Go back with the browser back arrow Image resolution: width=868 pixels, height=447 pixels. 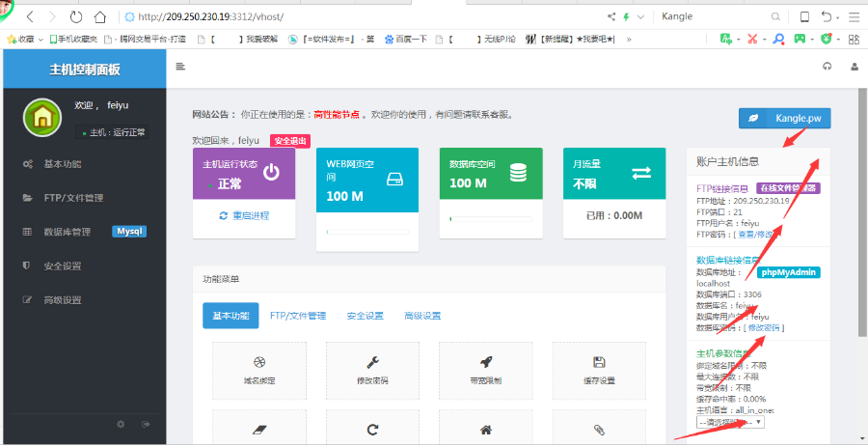[31, 16]
